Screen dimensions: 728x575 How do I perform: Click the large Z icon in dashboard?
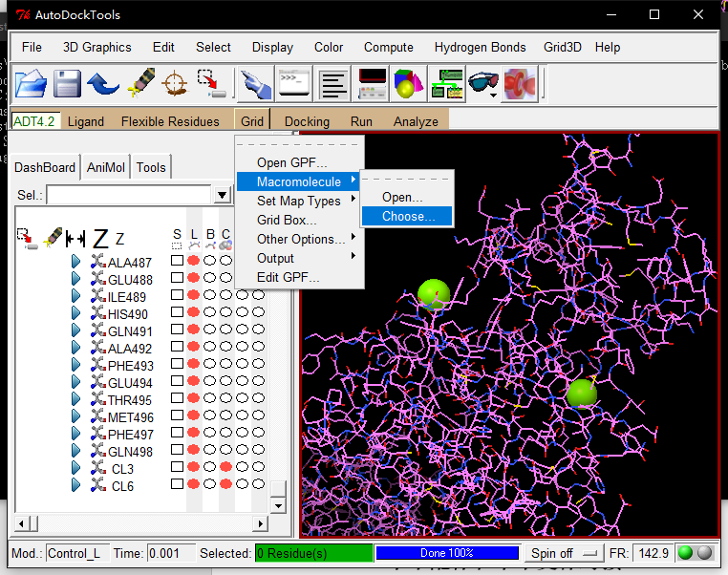click(99, 239)
